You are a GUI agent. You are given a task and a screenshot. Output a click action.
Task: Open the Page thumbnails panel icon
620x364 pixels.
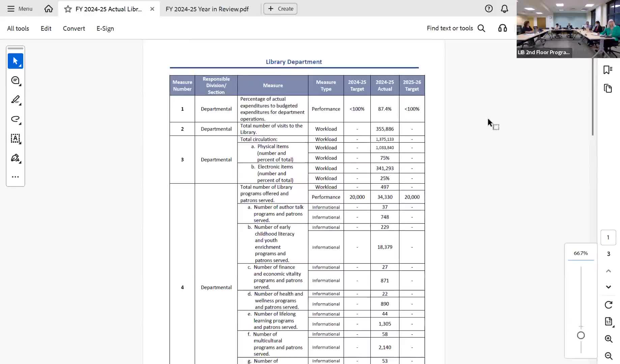click(608, 88)
